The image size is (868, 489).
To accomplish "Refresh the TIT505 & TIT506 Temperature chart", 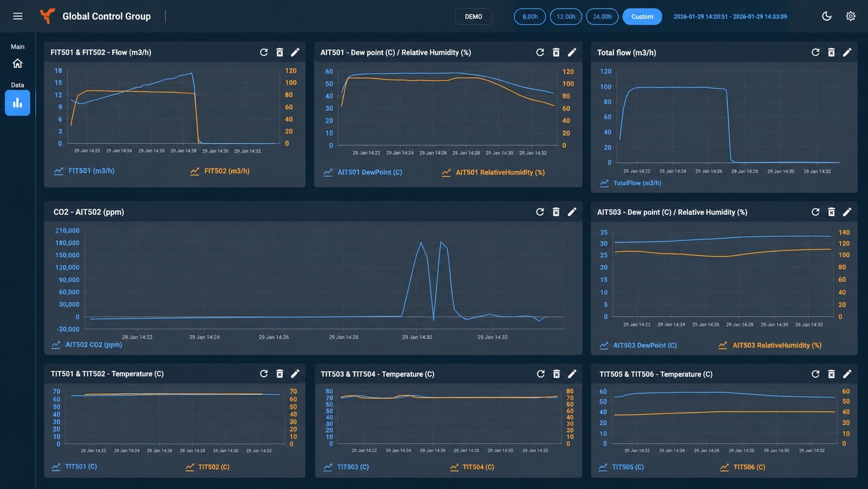I will (816, 374).
